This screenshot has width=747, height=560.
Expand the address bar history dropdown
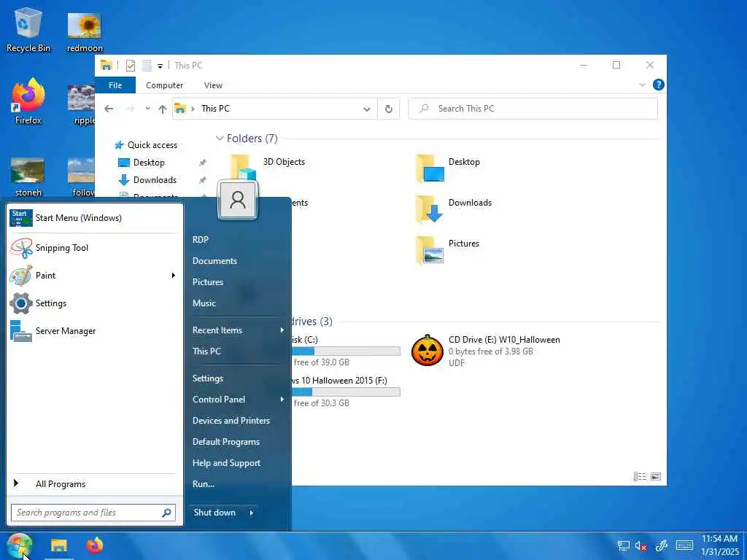[x=366, y=109]
